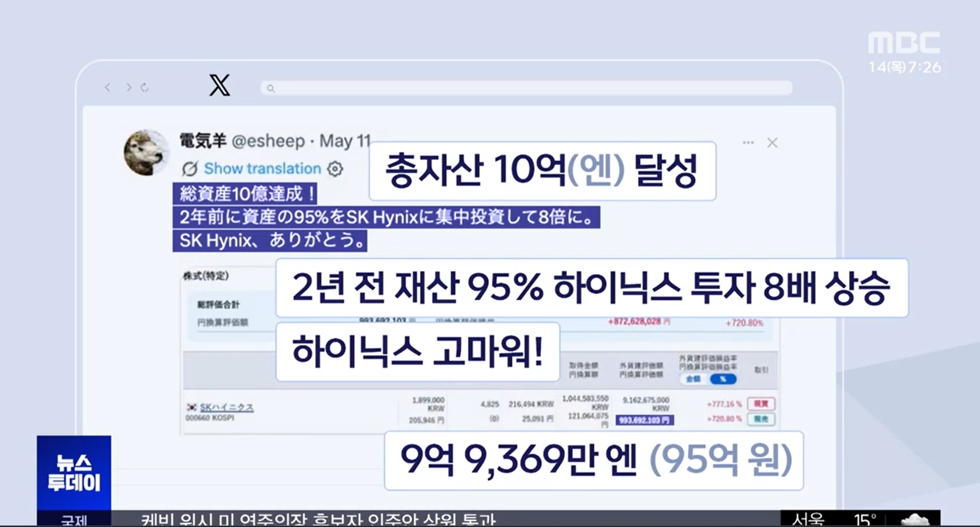Click the 円換算評価額 label

(x=222, y=322)
